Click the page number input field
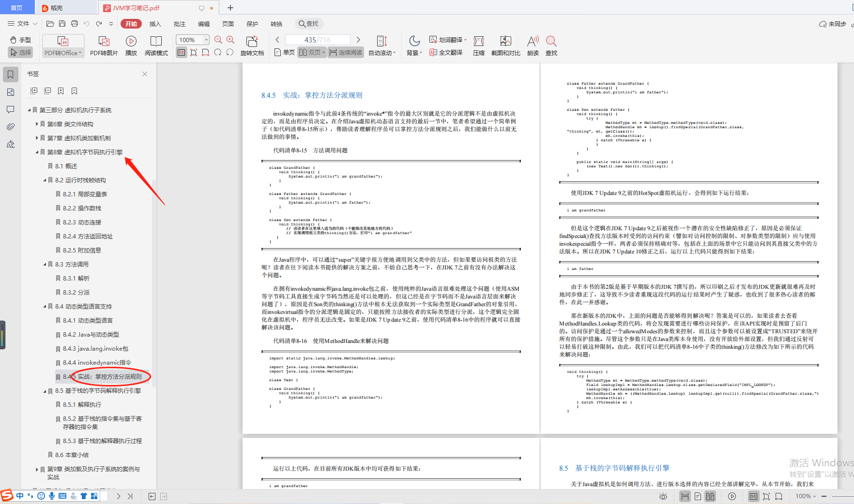Viewport: 854px width, 504px height. 318,40
